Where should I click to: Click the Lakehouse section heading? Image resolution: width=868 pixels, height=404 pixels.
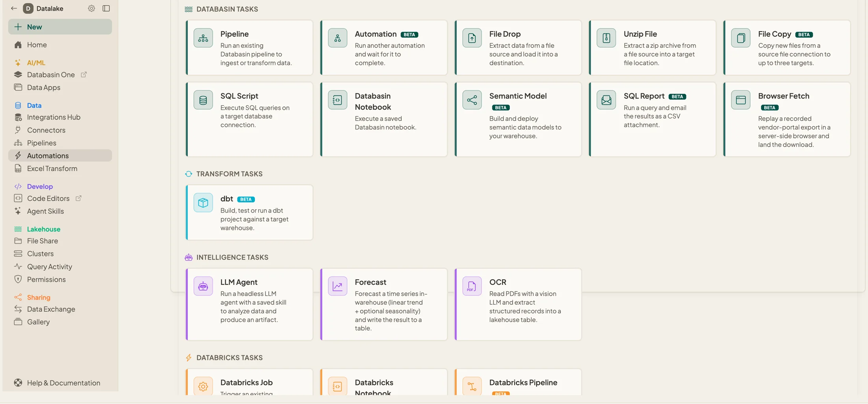coord(43,229)
